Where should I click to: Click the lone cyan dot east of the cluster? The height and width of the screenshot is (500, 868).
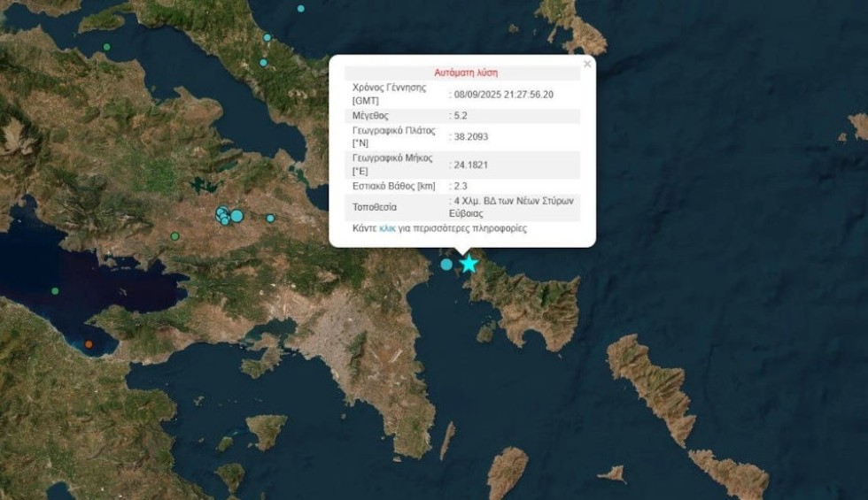270,219
